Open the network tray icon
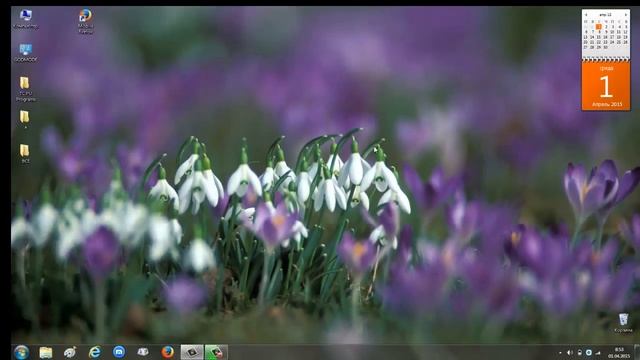Screen dimensions: 640x360 click(598, 353)
